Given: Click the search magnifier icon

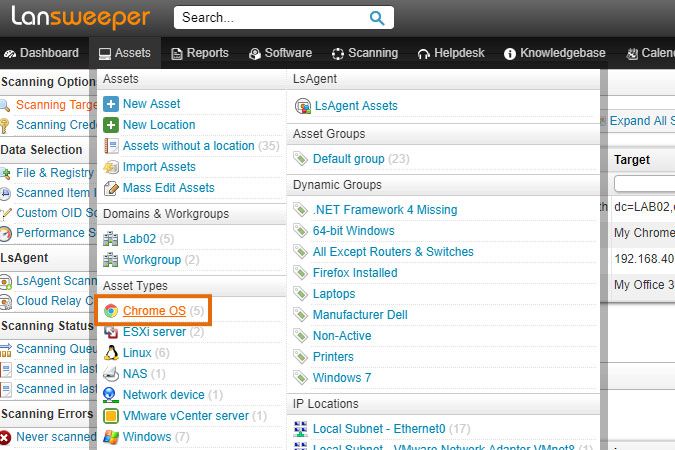Looking at the screenshot, I should pyautogui.click(x=377, y=18).
